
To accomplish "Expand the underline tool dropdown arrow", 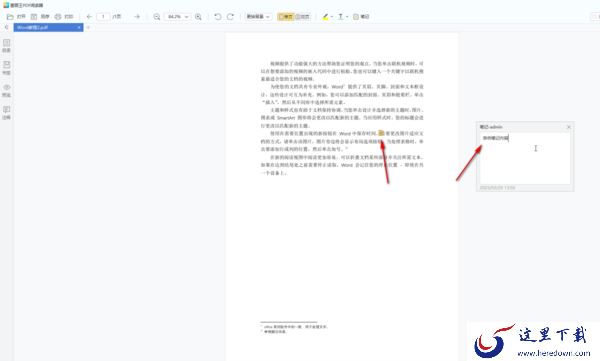I will click(347, 16).
